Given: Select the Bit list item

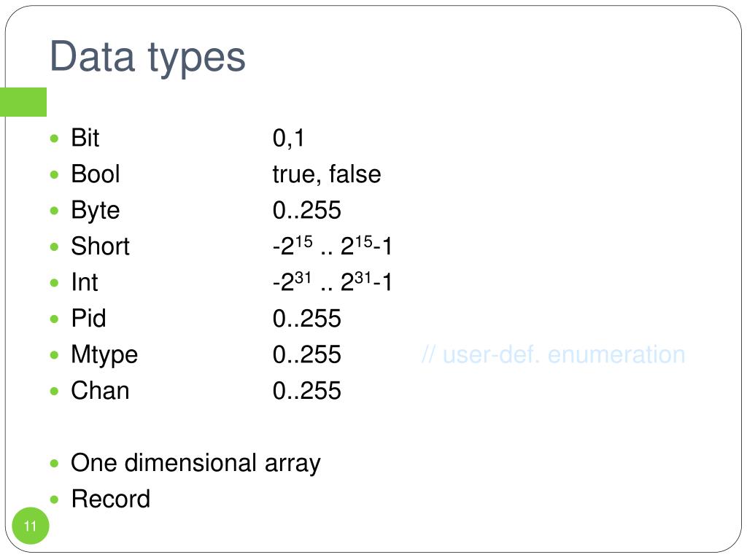Looking at the screenshot, I should point(85,138).
